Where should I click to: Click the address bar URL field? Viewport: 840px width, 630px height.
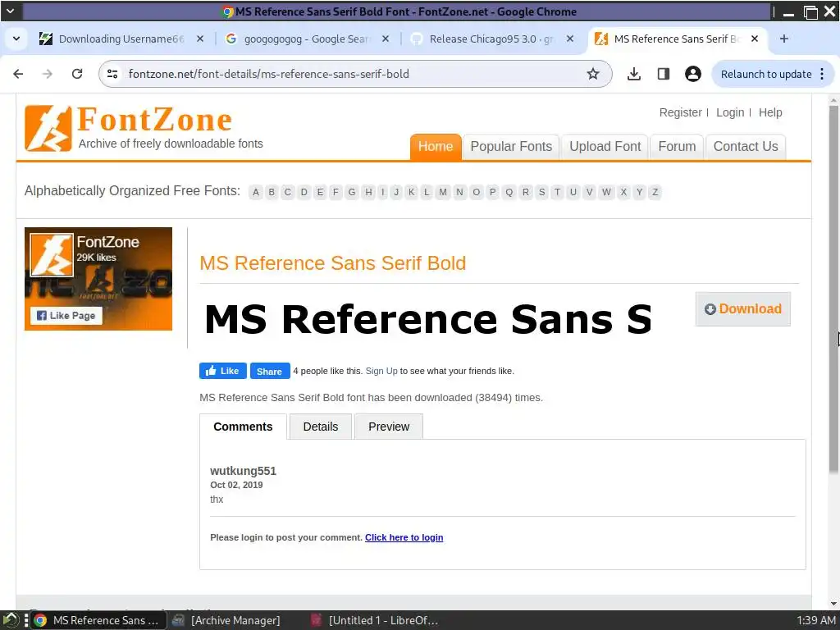coord(354,74)
